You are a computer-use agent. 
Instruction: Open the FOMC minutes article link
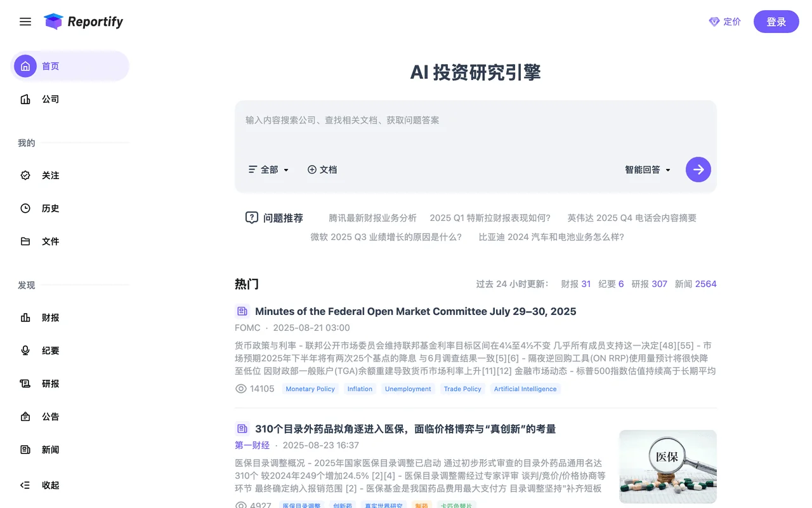click(415, 311)
